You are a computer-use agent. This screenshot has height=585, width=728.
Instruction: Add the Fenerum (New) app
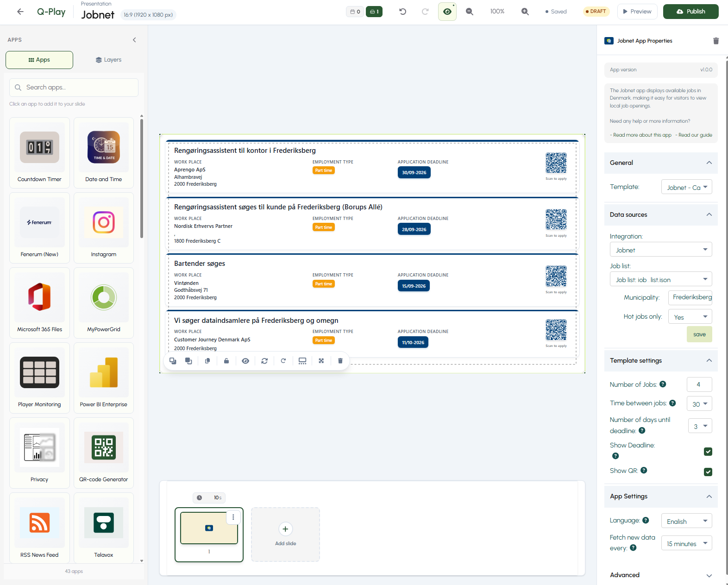39,228
